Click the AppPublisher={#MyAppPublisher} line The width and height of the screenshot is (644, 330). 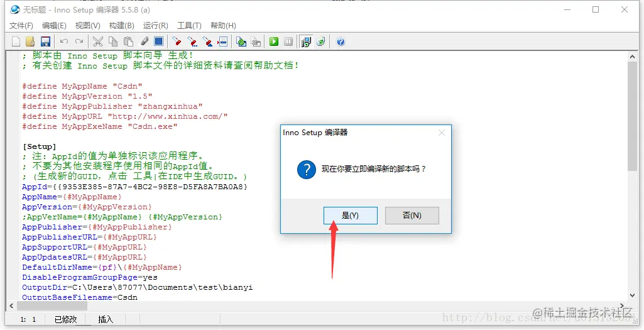tap(97, 228)
